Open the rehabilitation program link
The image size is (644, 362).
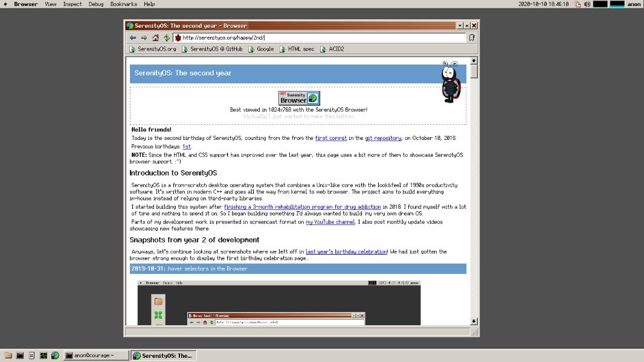click(302, 207)
